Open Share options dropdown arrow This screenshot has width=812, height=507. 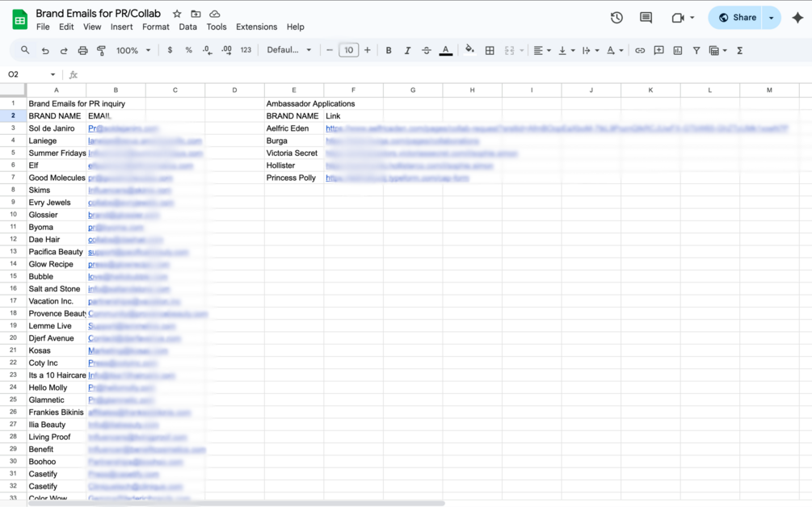tap(771, 18)
